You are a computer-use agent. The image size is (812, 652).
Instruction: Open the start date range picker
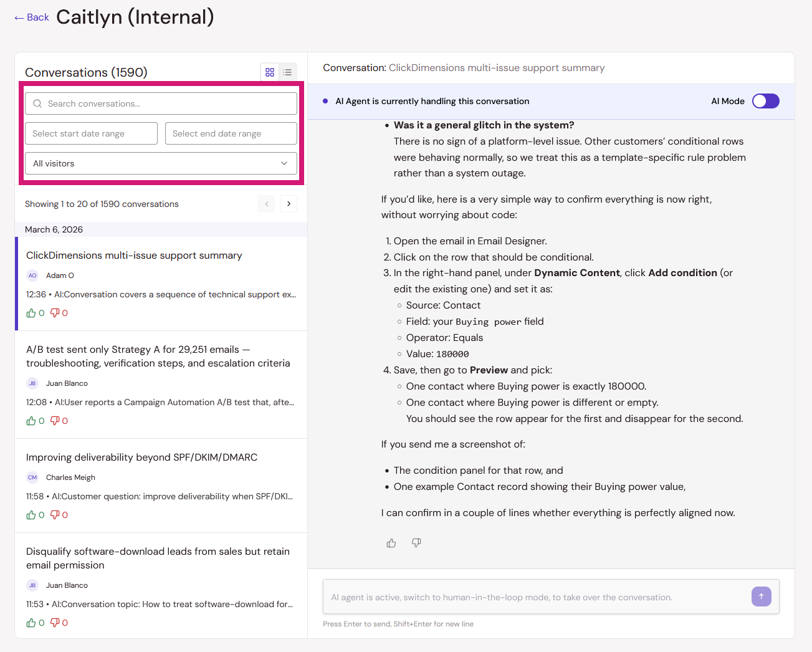[91, 133]
